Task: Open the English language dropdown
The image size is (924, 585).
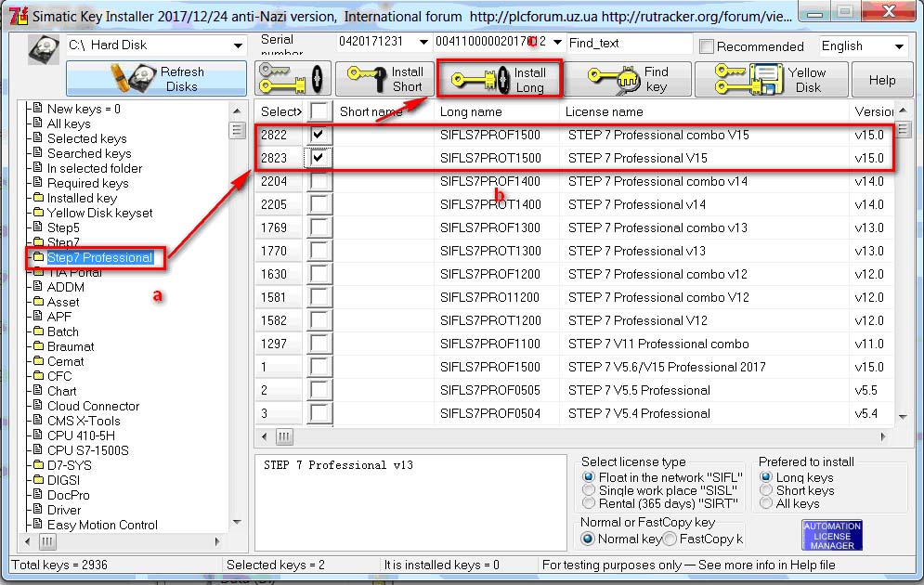Action: point(899,45)
